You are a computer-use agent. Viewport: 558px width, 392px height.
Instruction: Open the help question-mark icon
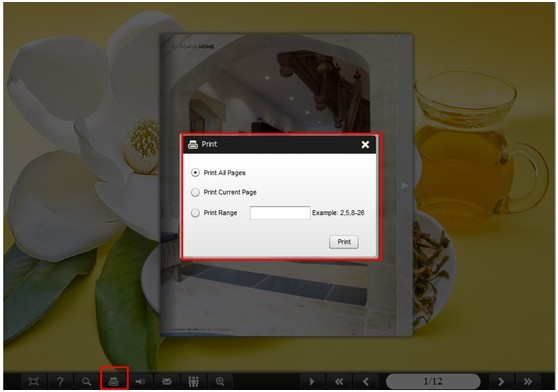tap(60, 381)
